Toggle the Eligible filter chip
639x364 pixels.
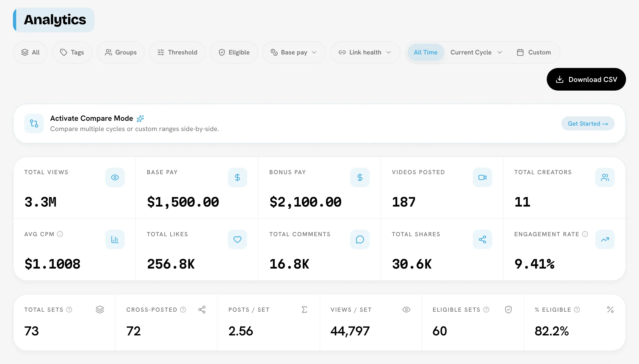pos(234,52)
